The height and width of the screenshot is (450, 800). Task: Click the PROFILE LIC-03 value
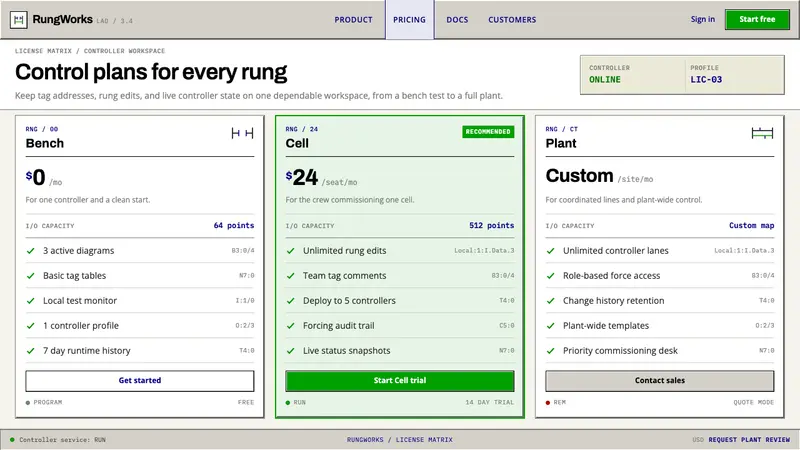point(706,80)
